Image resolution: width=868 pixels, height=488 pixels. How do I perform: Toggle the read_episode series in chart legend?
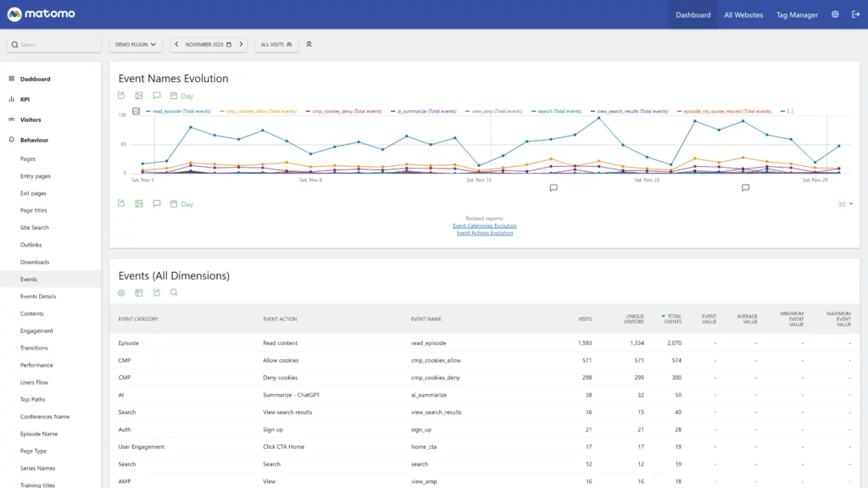(178, 111)
